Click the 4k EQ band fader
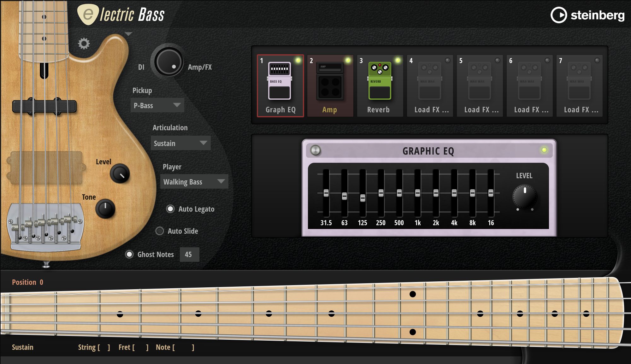The image size is (631, 364). (x=454, y=193)
